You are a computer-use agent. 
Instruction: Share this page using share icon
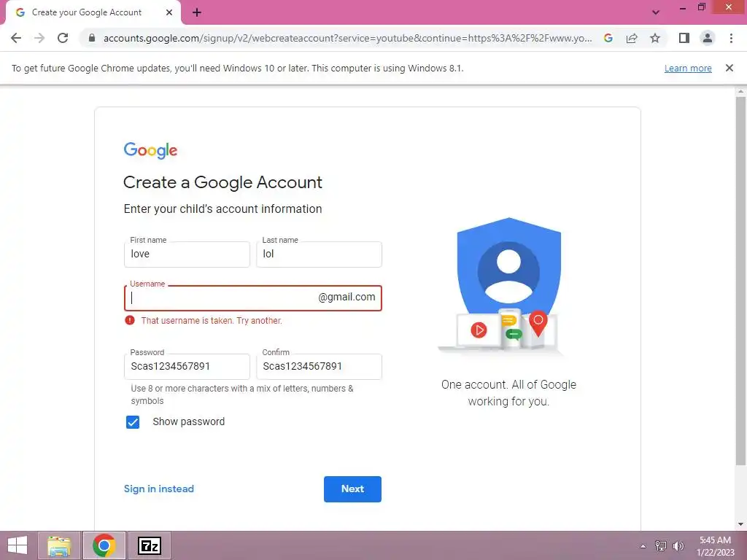tap(632, 38)
